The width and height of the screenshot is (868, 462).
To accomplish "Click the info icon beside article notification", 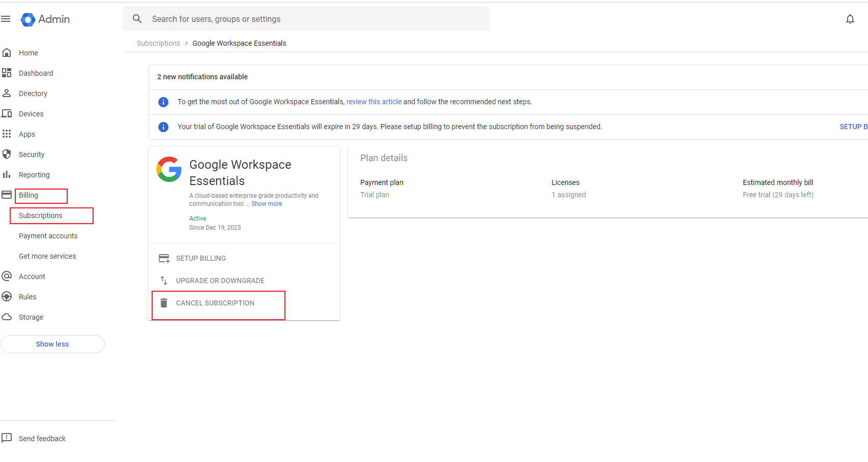I will [163, 102].
